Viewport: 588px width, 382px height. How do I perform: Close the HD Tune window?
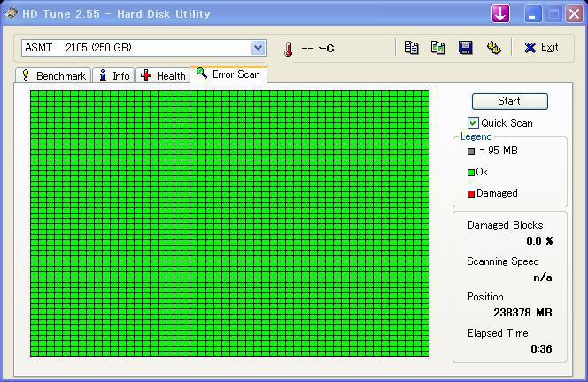574,15
